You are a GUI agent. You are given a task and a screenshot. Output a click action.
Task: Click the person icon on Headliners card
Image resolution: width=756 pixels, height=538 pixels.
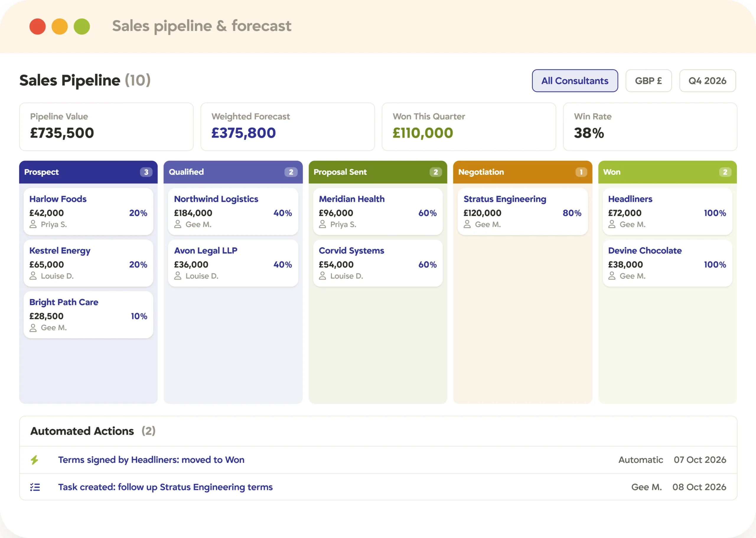coord(612,224)
